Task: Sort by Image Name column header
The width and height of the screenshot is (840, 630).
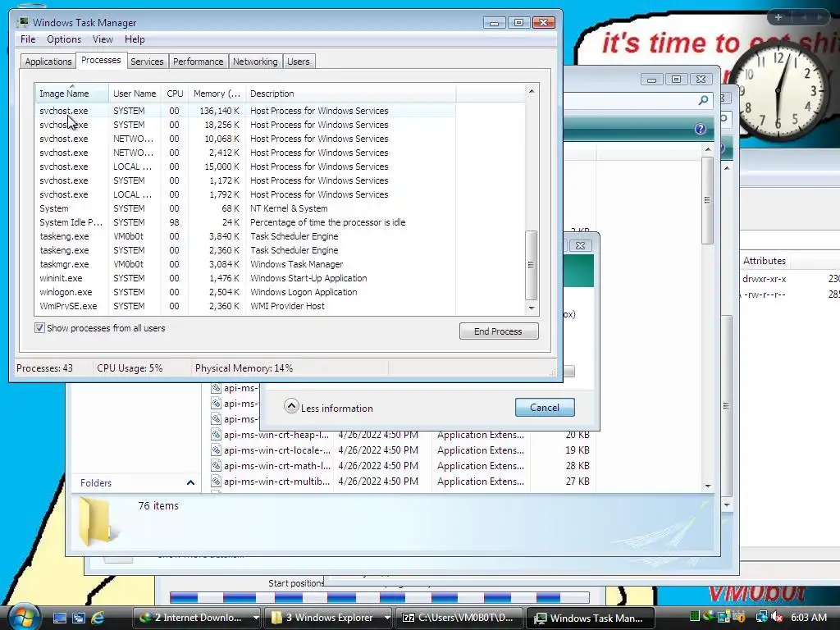Action: click(x=72, y=94)
